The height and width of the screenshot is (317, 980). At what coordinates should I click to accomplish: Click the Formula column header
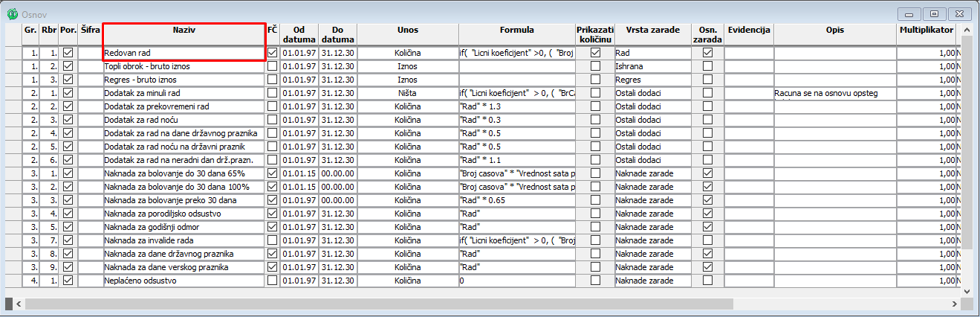tap(517, 34)
